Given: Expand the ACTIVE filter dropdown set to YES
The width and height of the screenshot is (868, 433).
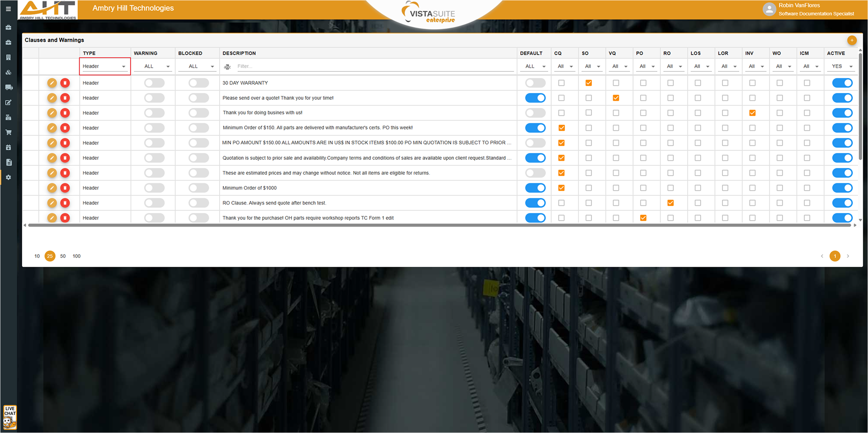Looking at the screenshot, I should pos(842,66).
